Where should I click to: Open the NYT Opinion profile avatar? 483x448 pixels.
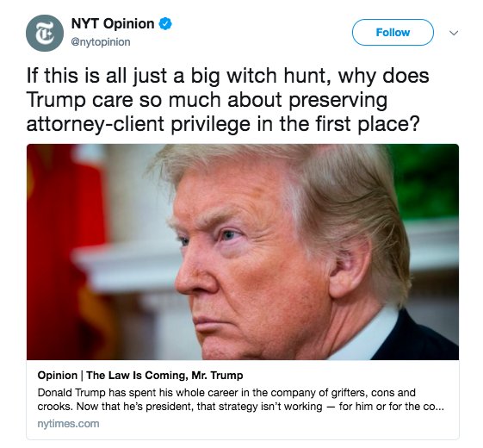(x=45, y=33)
